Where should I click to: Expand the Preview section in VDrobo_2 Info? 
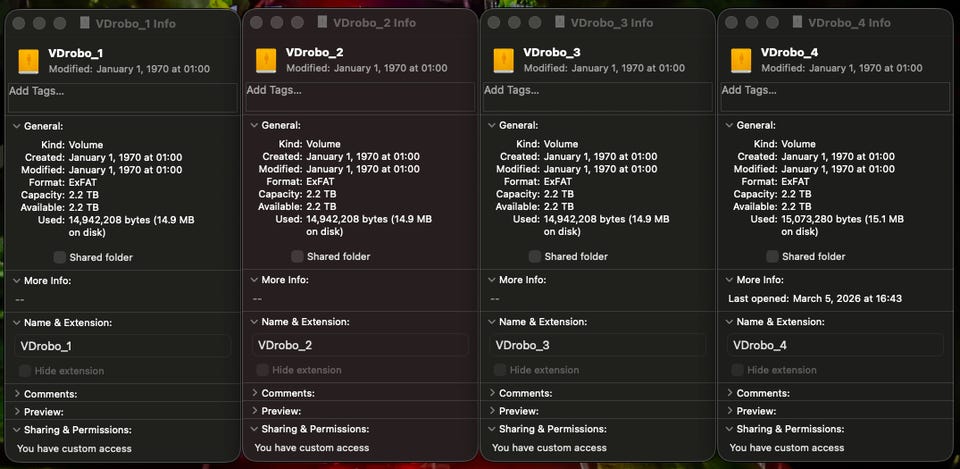[254, 411]
